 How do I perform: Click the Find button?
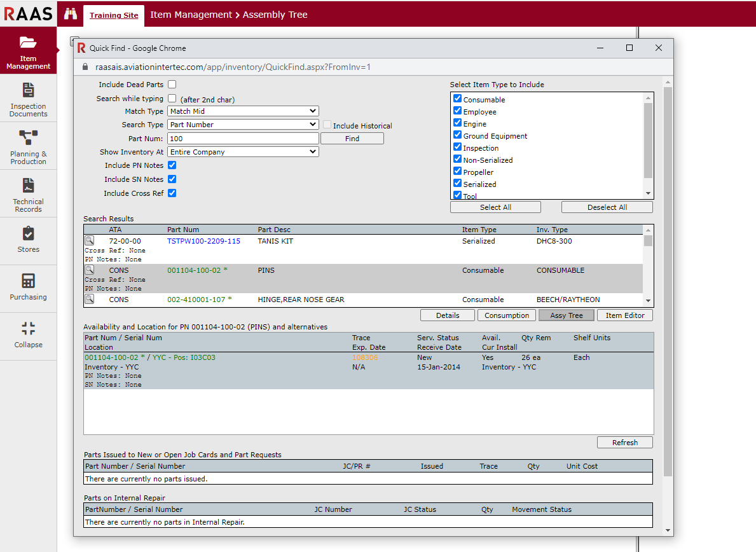click(x=352, y=139)
